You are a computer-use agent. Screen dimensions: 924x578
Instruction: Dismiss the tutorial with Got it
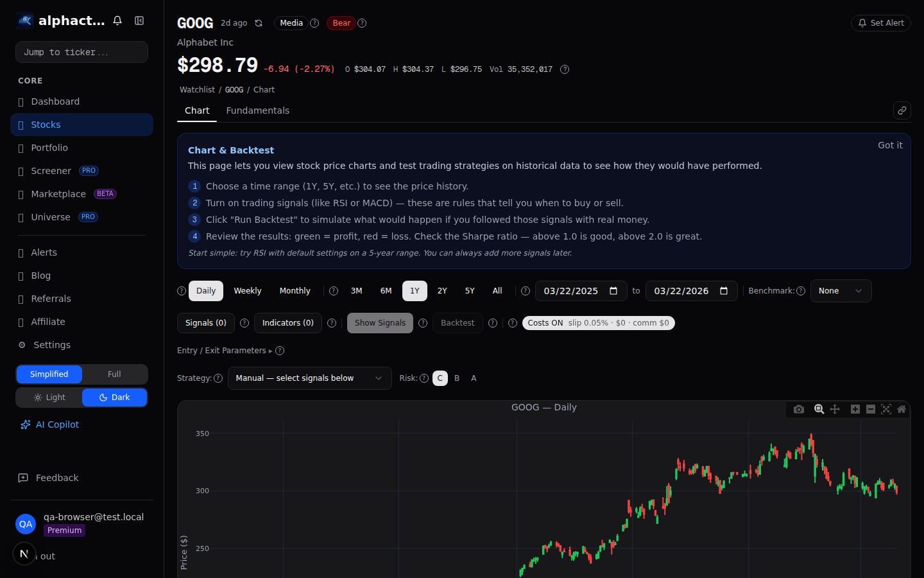click(890, 145)
